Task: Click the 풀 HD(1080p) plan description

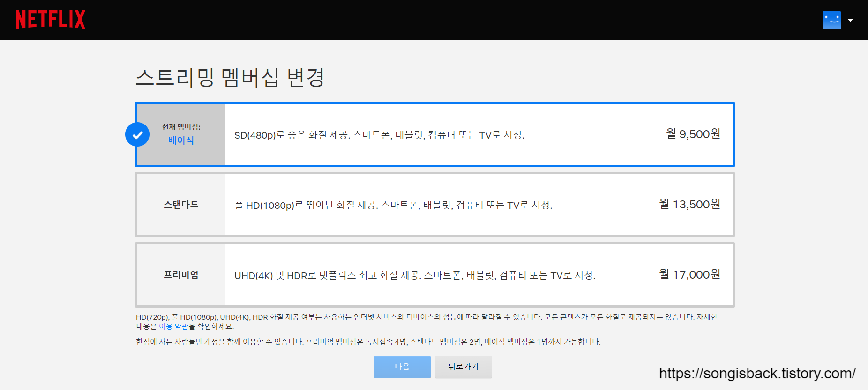Action: [393, 205]
